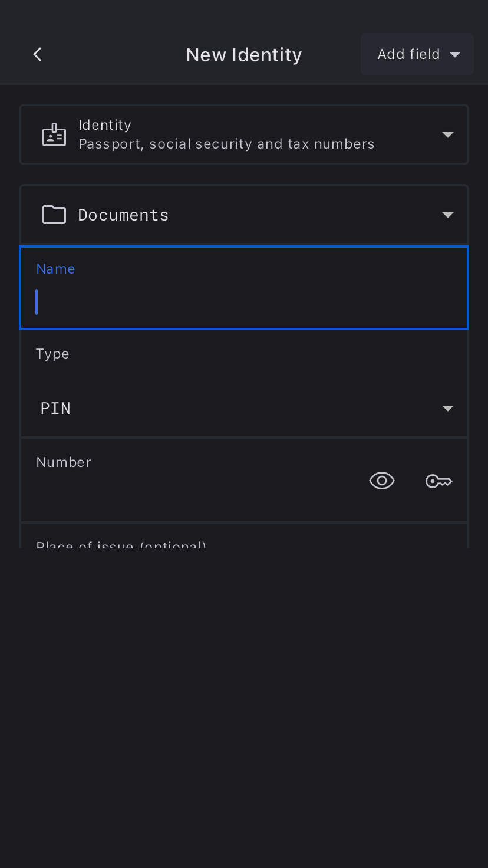Click the Add field button label
Viewport: 488px width, 868px height.
click(x=408, y=54)
